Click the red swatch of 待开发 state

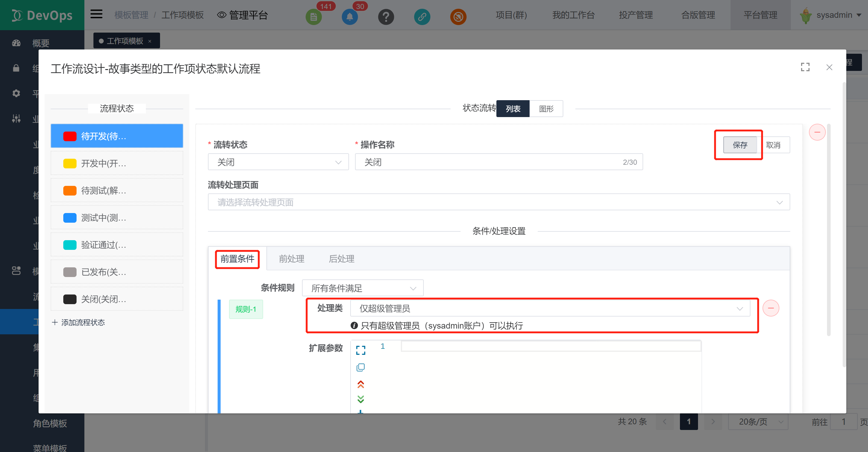click(70, 136)
